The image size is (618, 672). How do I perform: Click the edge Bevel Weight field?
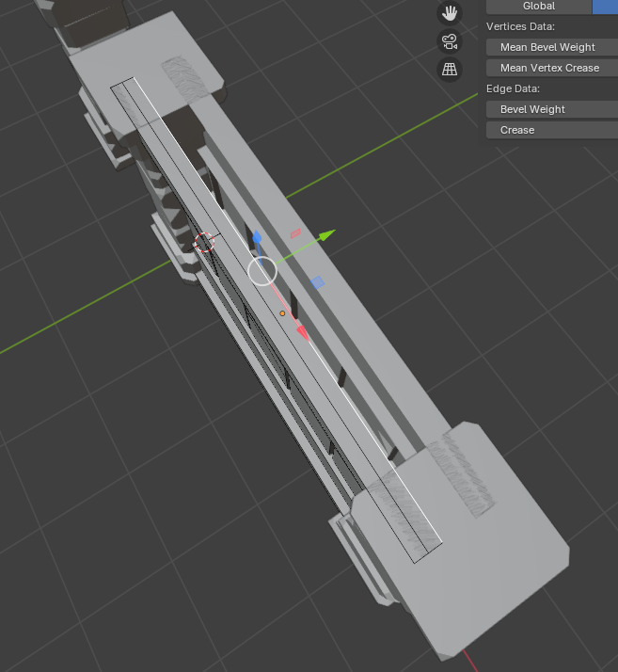point(552,109)
